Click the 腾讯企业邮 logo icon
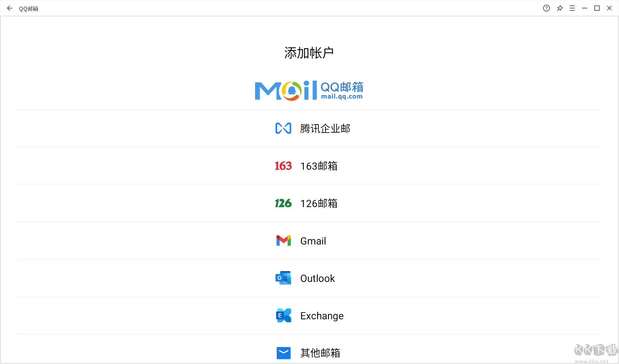Screen dimensions: 619x364 pyautogui.click(x=283, y=128)
